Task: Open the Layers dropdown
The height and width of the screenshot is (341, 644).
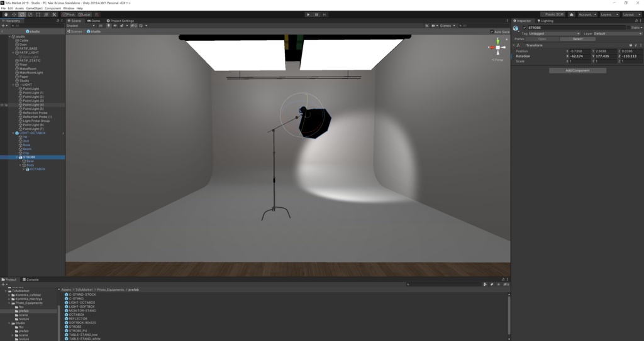Action: pyautogui.click(x=609, y=14)
